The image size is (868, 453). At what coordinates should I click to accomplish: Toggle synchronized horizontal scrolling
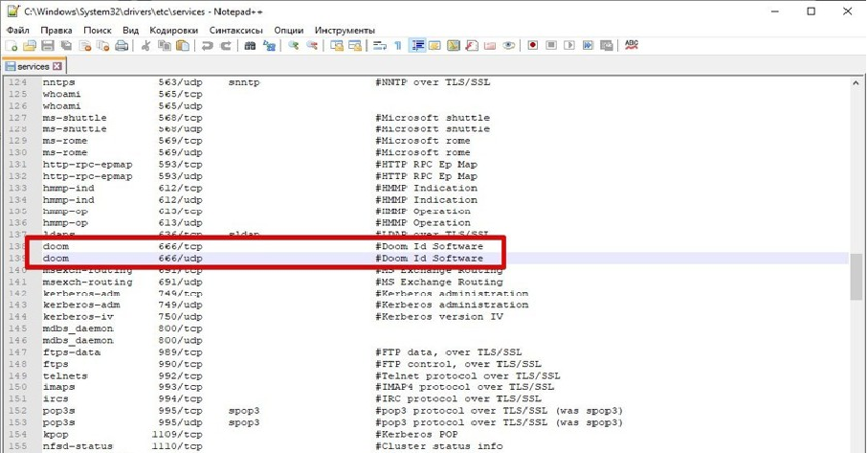click(x=355, y=46)
